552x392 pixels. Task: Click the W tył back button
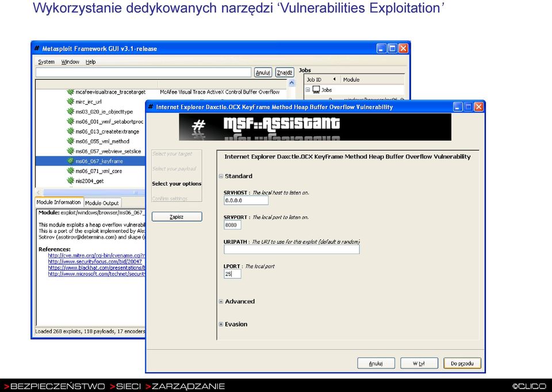click(419, 363)
